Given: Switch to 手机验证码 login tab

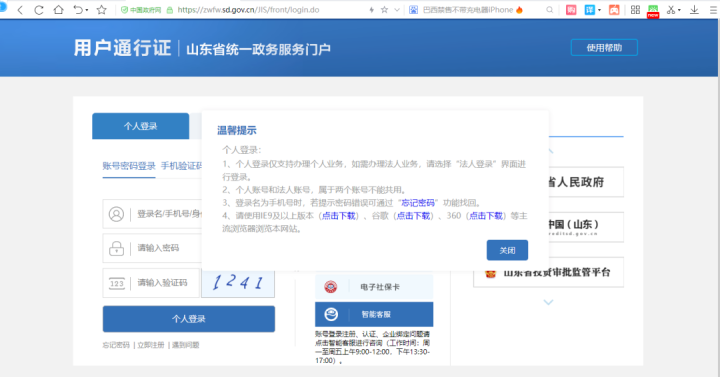Looking at the screenshot, I should click(182, 166).
